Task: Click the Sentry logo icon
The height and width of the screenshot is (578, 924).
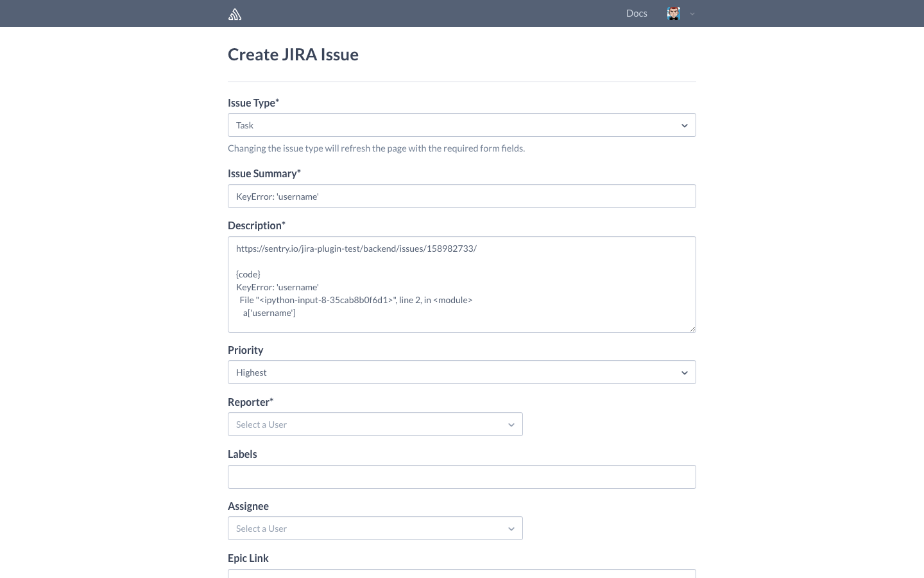Action: [235, 13]
